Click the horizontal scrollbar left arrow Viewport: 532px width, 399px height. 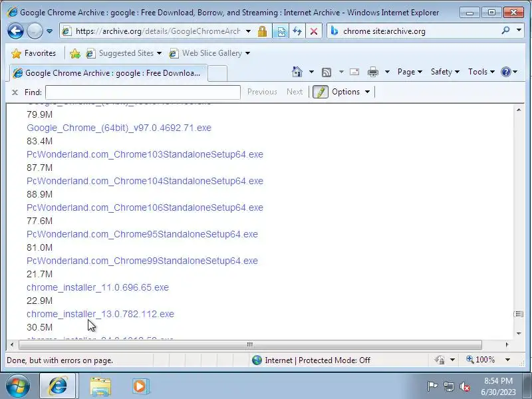pyautogui.click(x=12, y=344)
